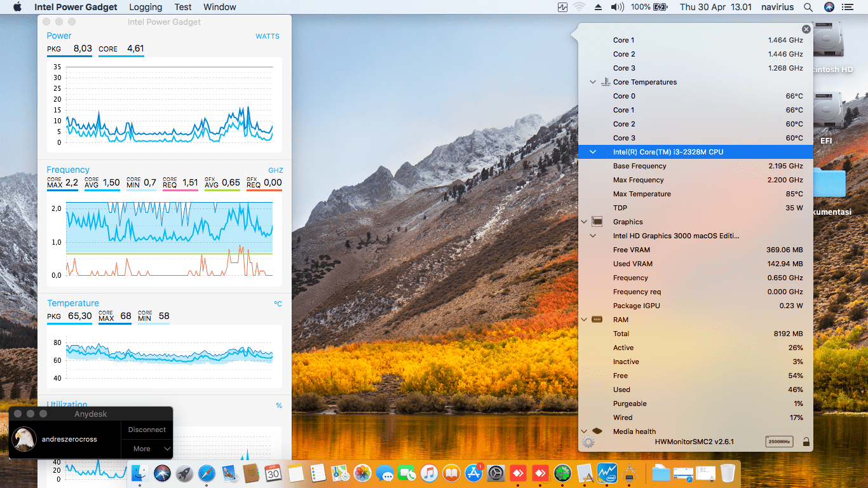Select the Max Temperature 85°C row
Image resolution: width=868 pixels, height=488 pixels.
696,194
